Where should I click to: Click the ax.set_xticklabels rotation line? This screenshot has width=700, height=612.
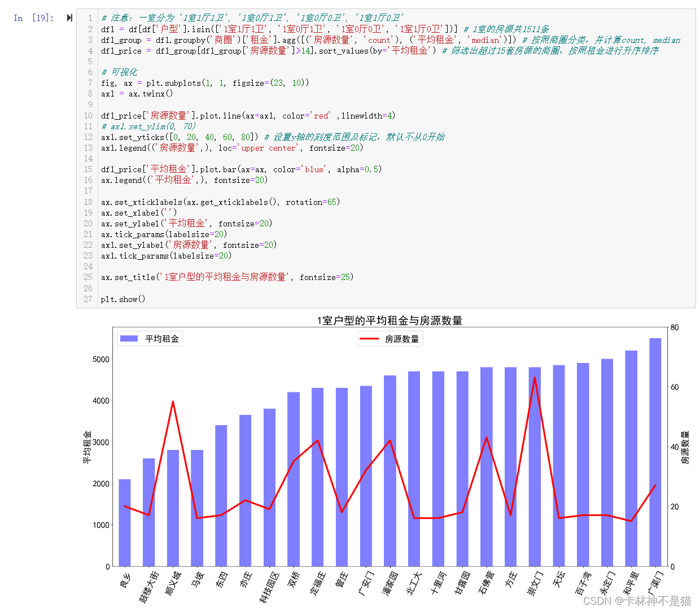(221, 202)
